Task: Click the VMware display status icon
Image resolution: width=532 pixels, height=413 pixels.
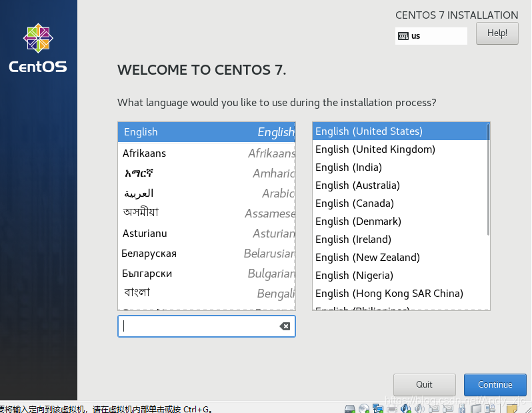Action: (x=477, y=409)
